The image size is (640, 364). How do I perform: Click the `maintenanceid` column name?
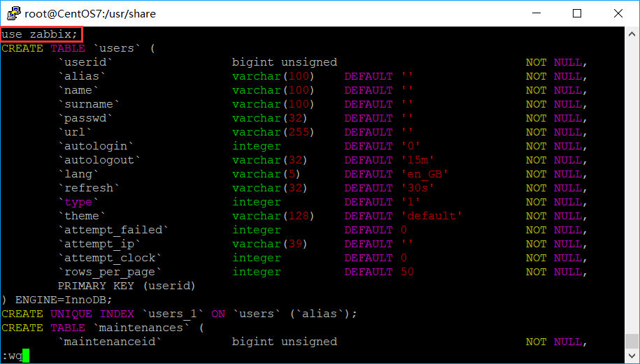(110, 342)
